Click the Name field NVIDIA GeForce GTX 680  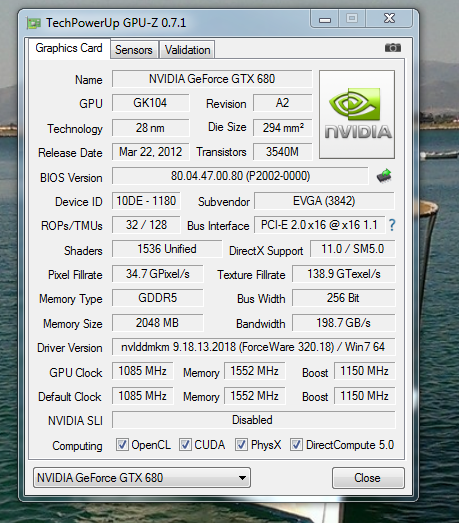pyautogui.click(x=212, y=79)
